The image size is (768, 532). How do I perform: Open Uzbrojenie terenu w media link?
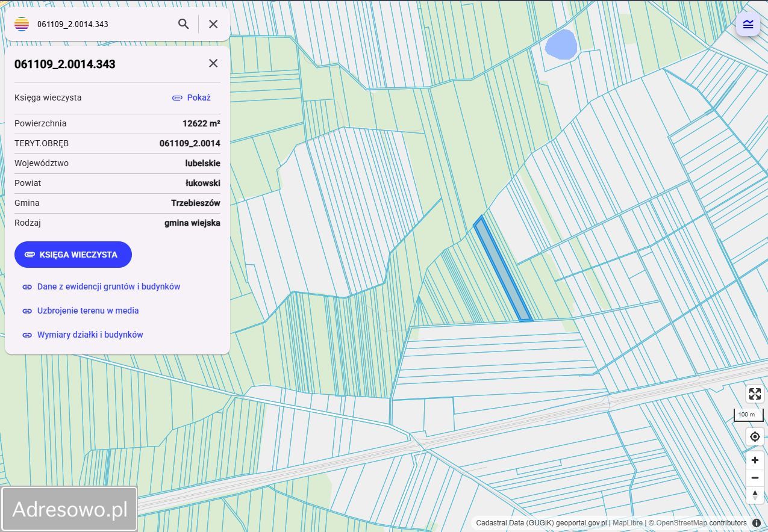pyautogui.click(x=88, y=311)
